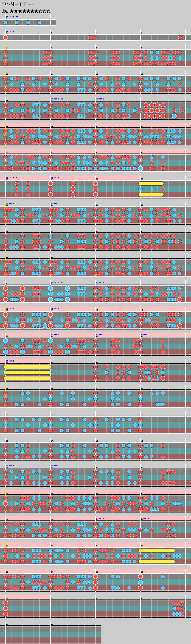Click the first blue note in measure 1

5,22
